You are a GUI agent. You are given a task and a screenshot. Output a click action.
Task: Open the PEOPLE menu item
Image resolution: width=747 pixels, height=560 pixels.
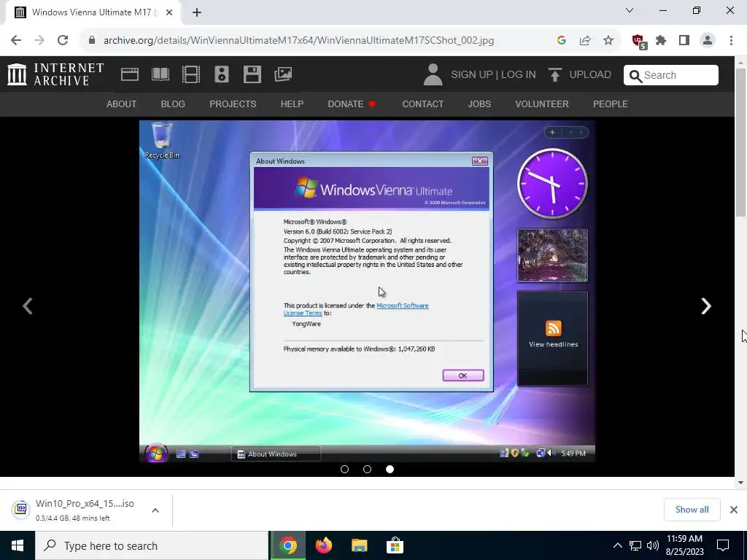pyautogui.click(x=611, y=104)
